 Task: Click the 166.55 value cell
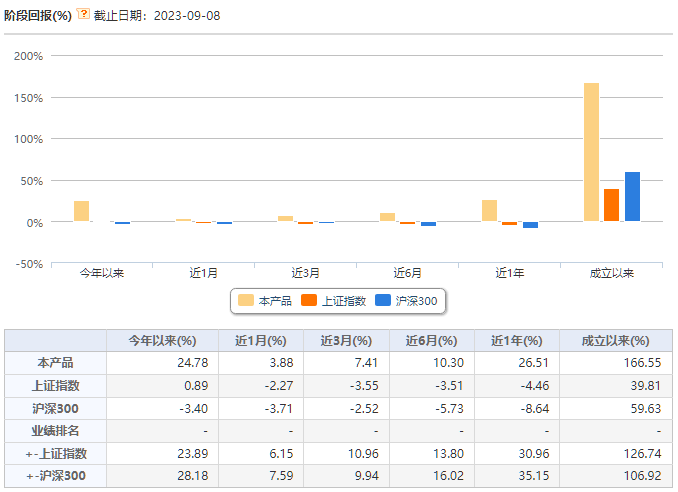pyautogui.click(x=616, y=363)
